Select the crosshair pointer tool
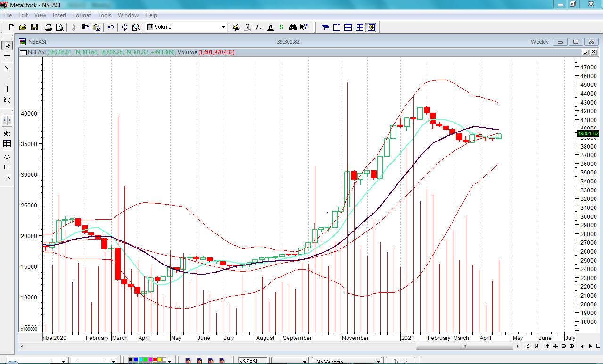The height and width of the screenshot is (364, 603). (x=7, y=56)
